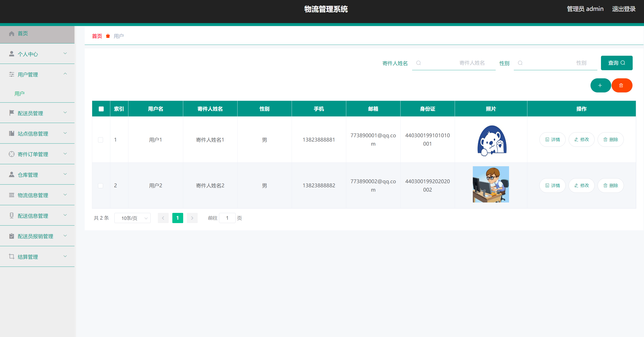Viewport: 644px width, 337px height.
Task: Click 管理员 admin in the header
Action: [585, 9]
